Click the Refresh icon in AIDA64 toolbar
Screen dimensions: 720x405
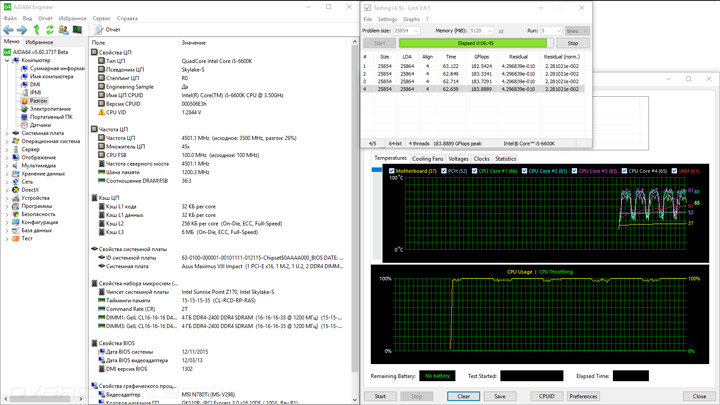50,30
